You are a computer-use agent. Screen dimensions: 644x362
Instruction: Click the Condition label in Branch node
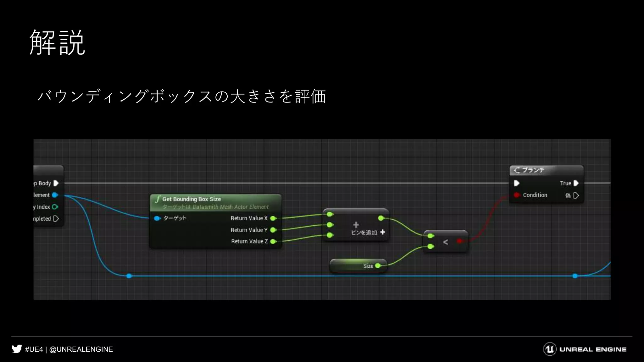(x=535, y=195)
